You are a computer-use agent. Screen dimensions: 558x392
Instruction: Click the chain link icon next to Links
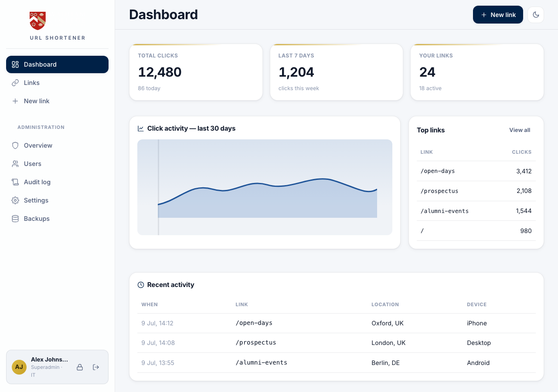tap(15, 83)
